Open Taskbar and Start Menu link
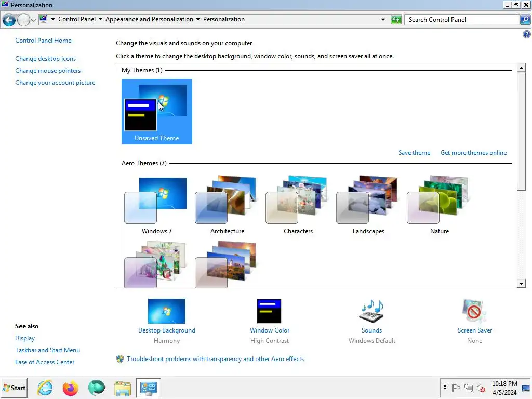This screenshot has height=399, width=532. (47, 350)
